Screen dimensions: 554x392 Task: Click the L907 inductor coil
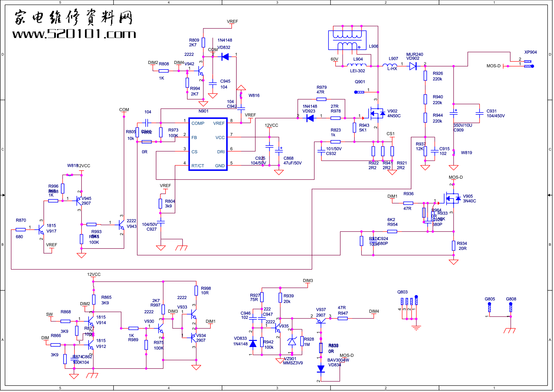[390, 65]
